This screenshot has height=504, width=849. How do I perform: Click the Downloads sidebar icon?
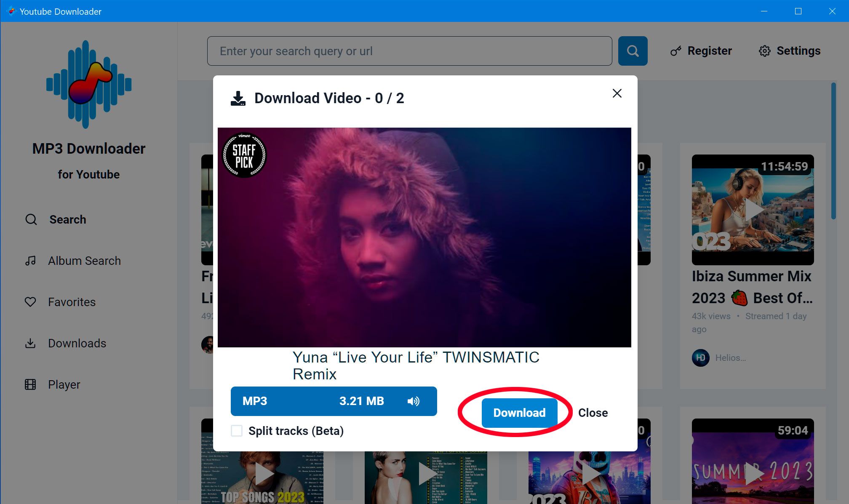(x=31, y=343)
